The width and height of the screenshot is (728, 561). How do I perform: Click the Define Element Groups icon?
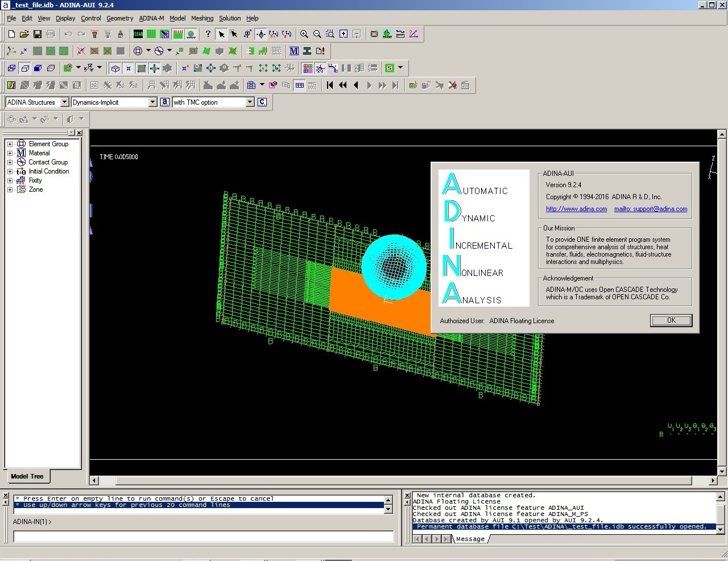pyautogui.click(x=138, y=51)
